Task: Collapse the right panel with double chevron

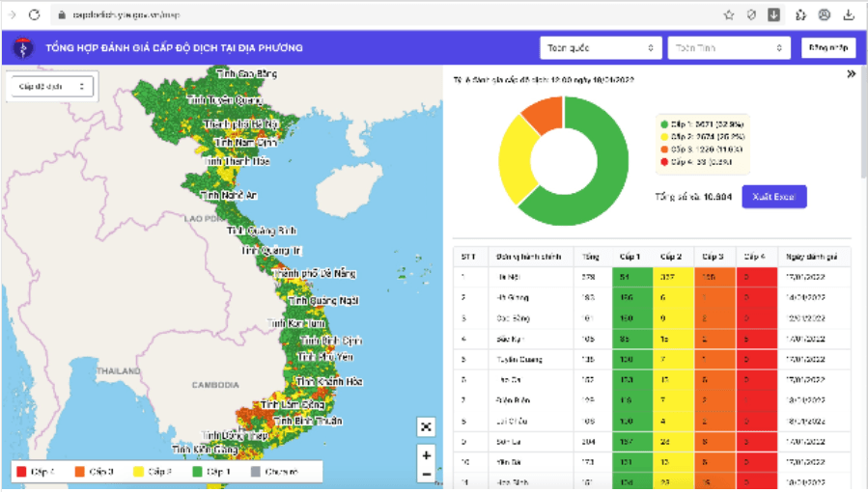Action: pyautogui.click(x=852, y=74)
